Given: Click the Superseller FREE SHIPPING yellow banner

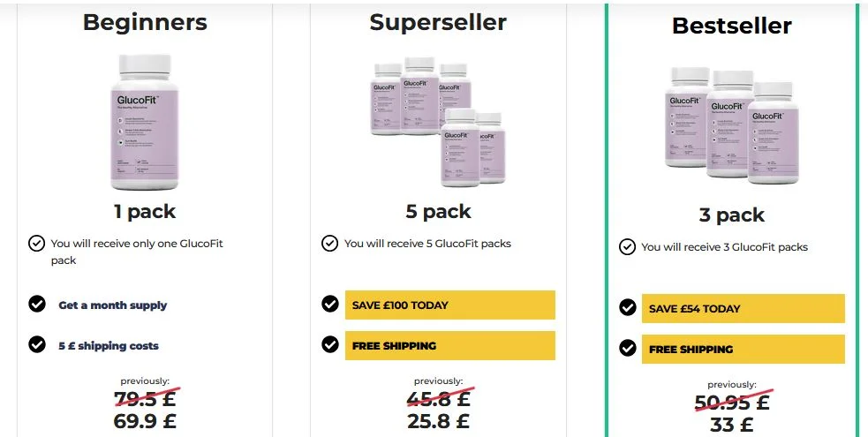Looking at the screenshot, I should point(450,346).
